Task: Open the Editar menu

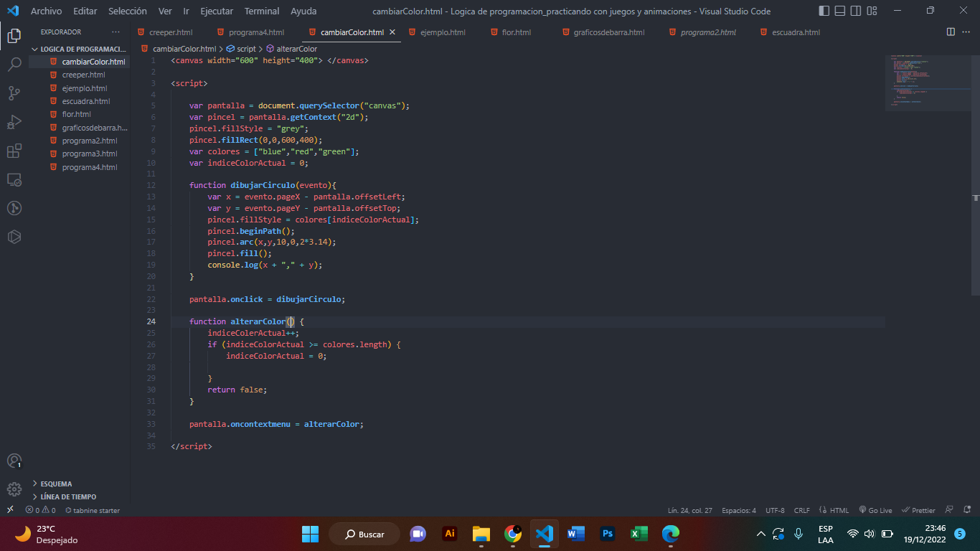Action: coord(85,11)
